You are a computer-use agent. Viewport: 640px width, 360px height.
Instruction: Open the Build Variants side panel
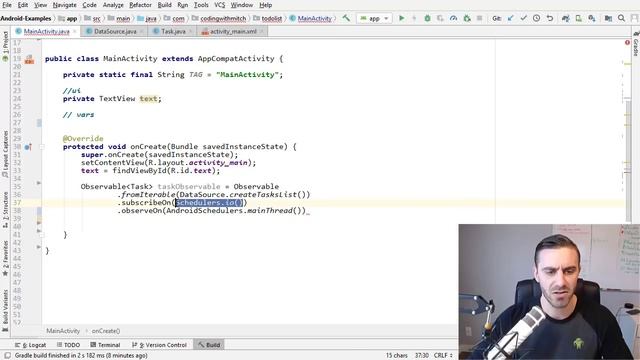tap(5, 310)
